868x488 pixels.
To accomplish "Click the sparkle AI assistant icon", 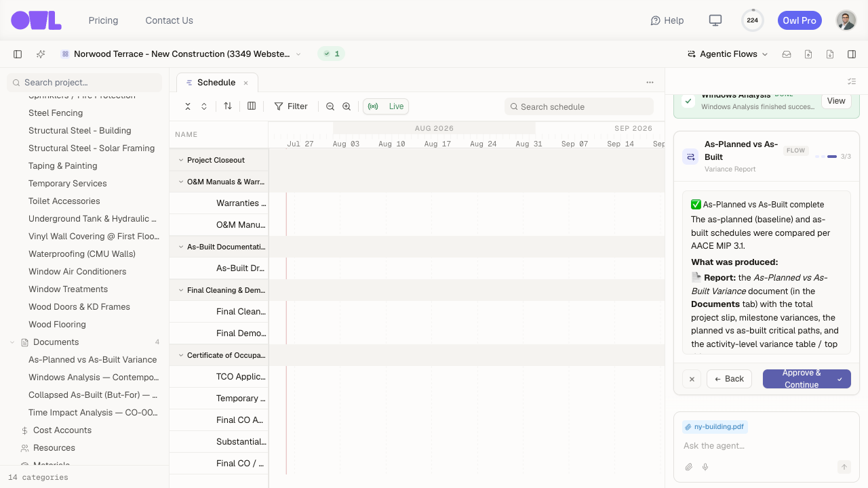I will (x=41, y=54).
